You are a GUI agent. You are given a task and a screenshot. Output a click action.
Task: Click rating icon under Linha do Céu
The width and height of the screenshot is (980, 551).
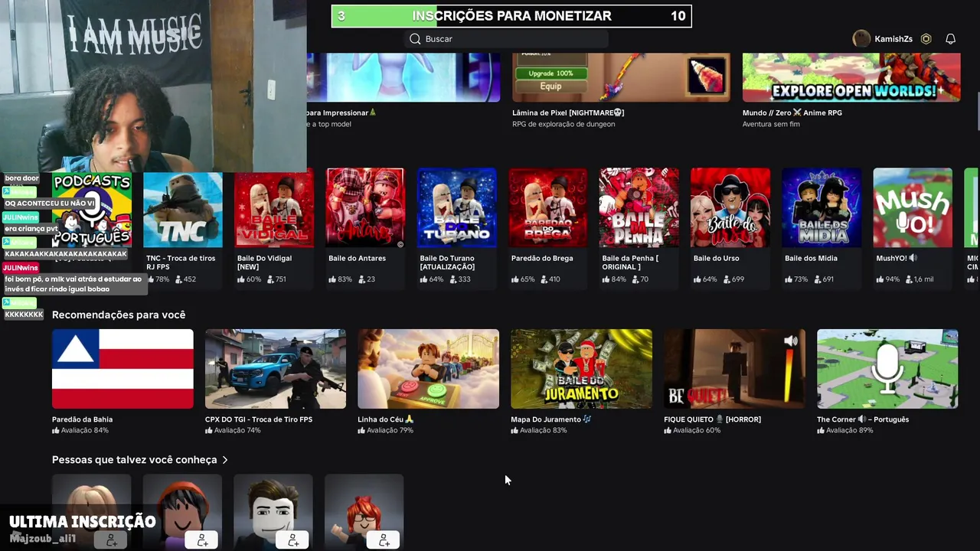tap(361, 430)
